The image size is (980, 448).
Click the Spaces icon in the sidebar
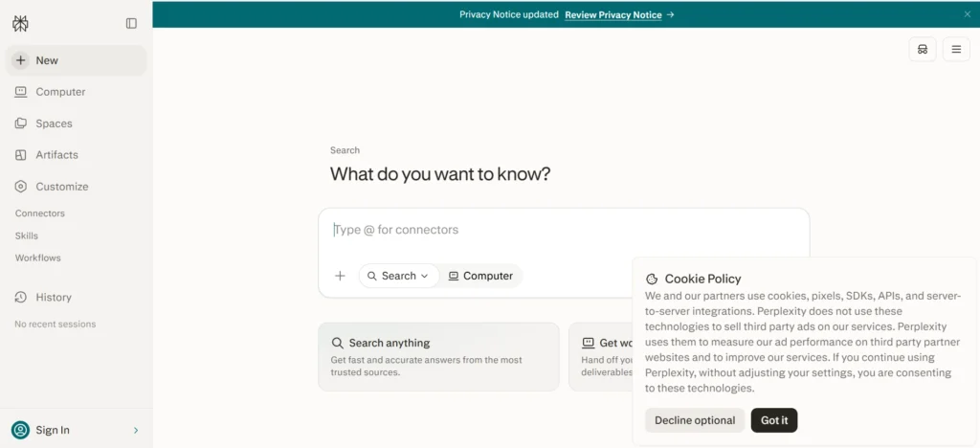tap(21, 123)
